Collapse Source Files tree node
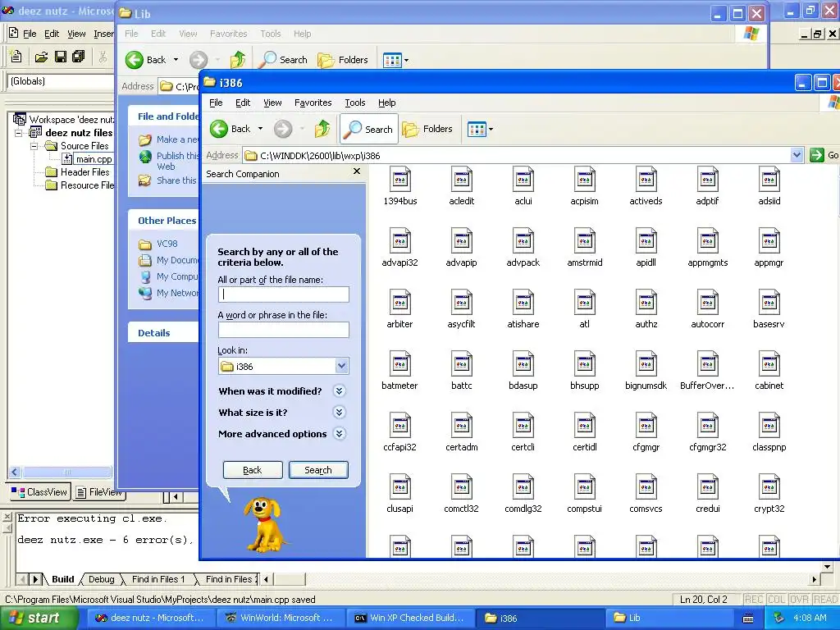840x630 pixels. click(x=34, y=146)
